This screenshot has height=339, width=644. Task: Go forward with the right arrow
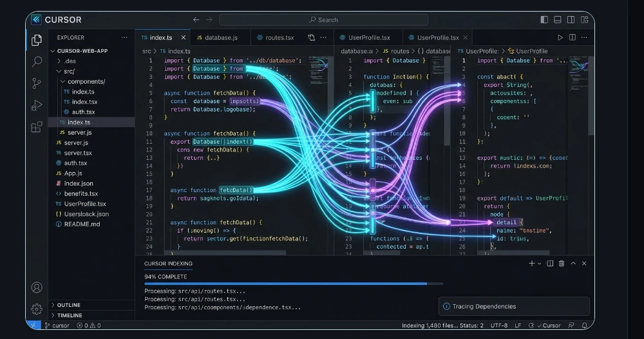[x=209, y=20]
